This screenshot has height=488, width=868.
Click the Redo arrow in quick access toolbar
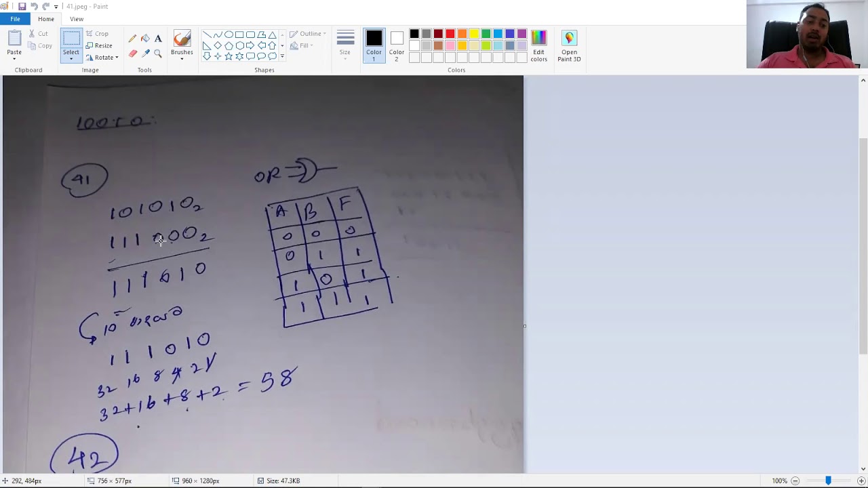45,6
